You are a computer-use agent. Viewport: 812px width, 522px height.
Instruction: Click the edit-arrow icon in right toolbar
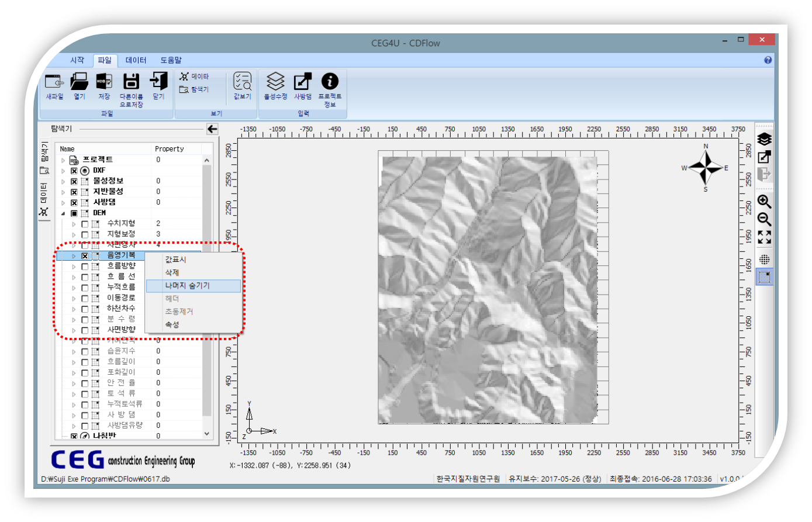pyautogui.click(x=764, y=157)
